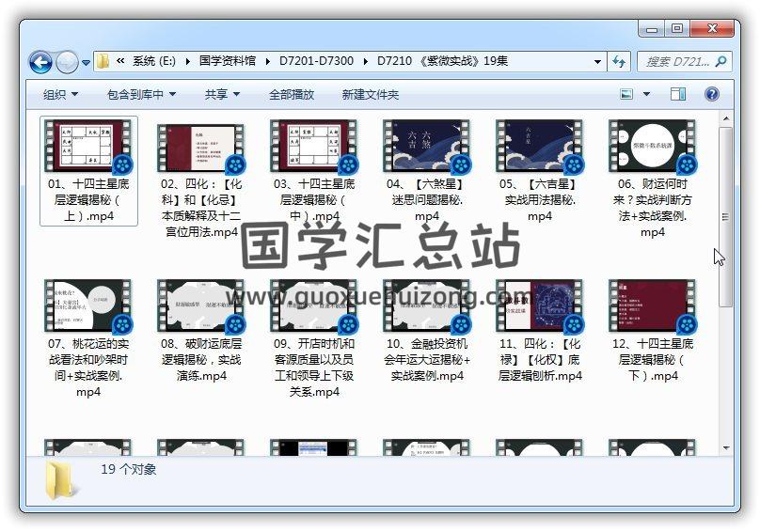Select video 08、破财运底层逻辑揭秘 thumbnail
This screenshot has width=760, height=532.
(x=201, y=306)
